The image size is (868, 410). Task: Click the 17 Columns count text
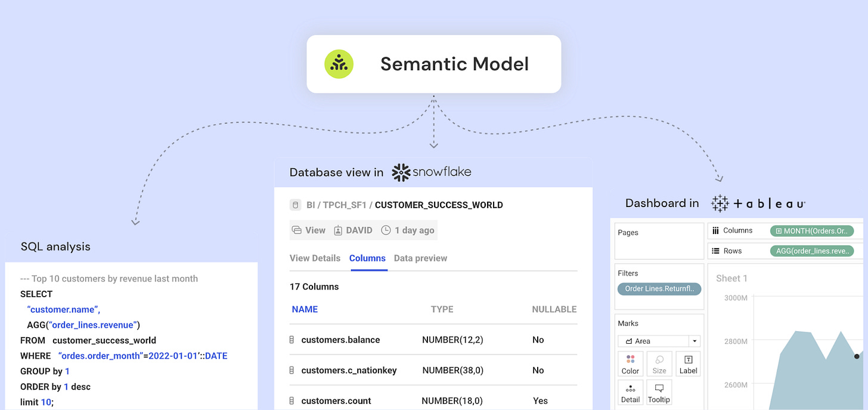[x=314, y=286]
